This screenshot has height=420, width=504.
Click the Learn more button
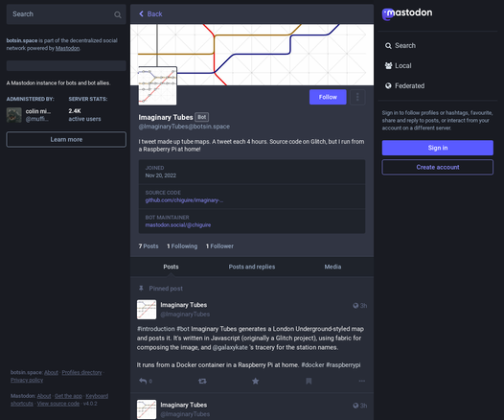coord(66,139)
